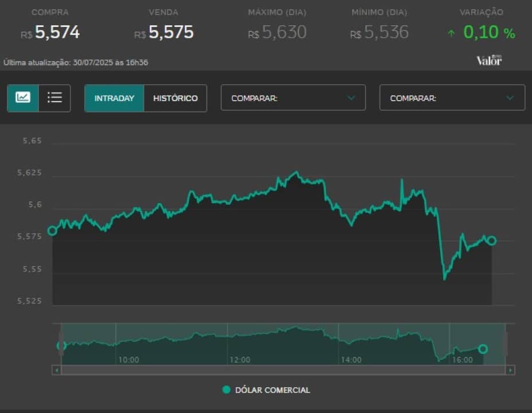Open the first COMPARAR dropdown
The width and height of the screenshot is (532, 413).
tap(293, 98)
